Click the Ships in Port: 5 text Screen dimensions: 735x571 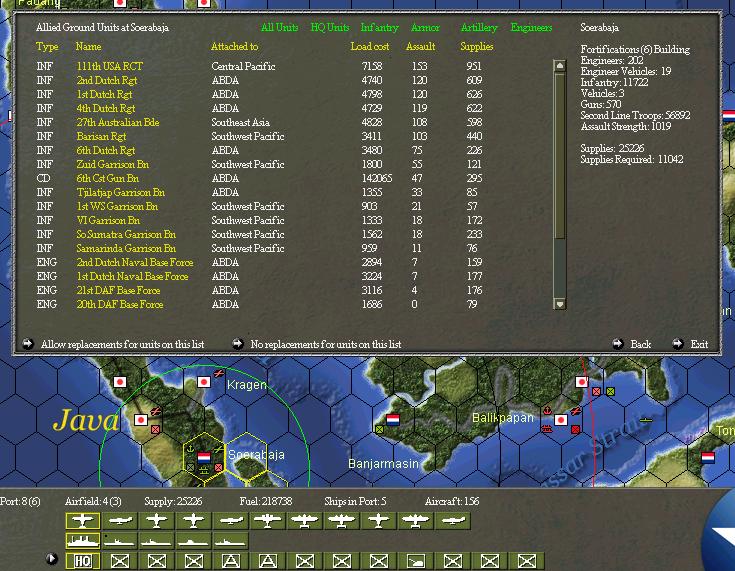point(355,501)
